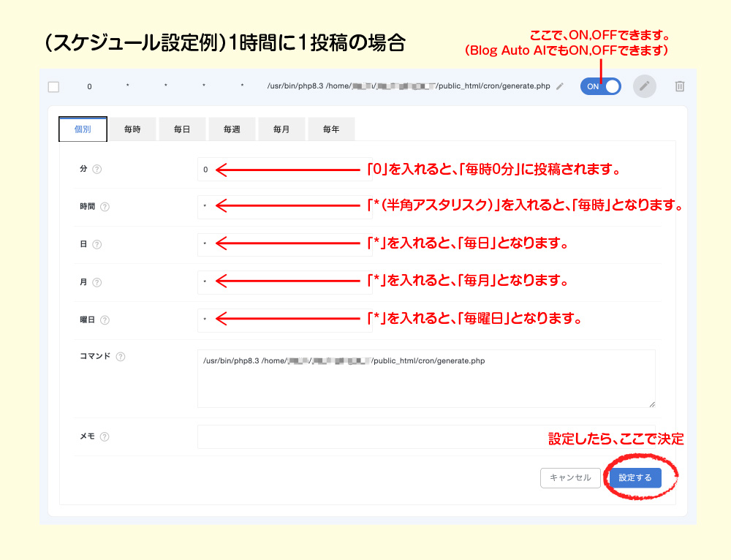Click the 設定する button
The width and height of the screenshot is (731, 560).
coord(635,478)
